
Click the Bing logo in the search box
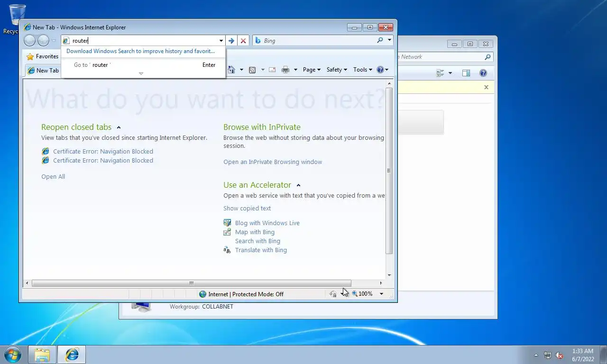click(258, 41)
